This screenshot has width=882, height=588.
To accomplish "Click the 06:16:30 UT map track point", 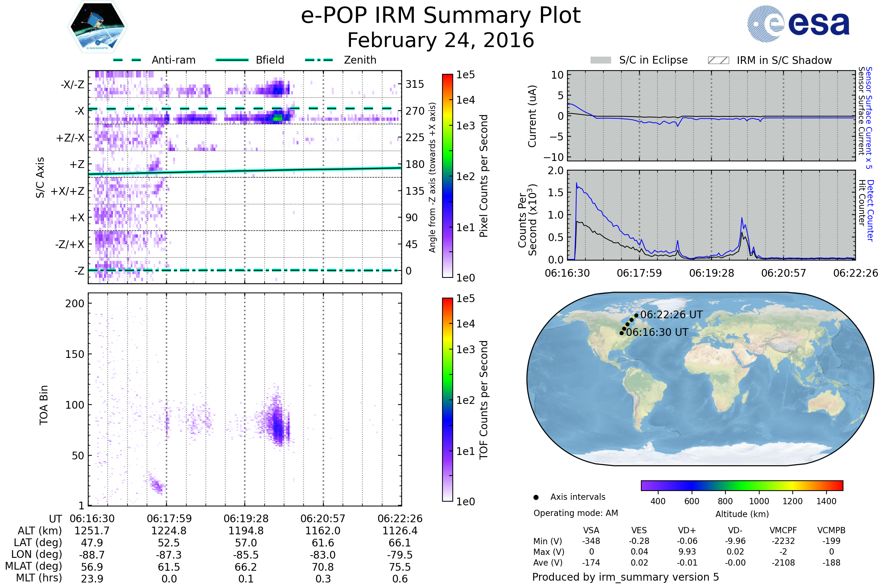I will click(621, 333).
